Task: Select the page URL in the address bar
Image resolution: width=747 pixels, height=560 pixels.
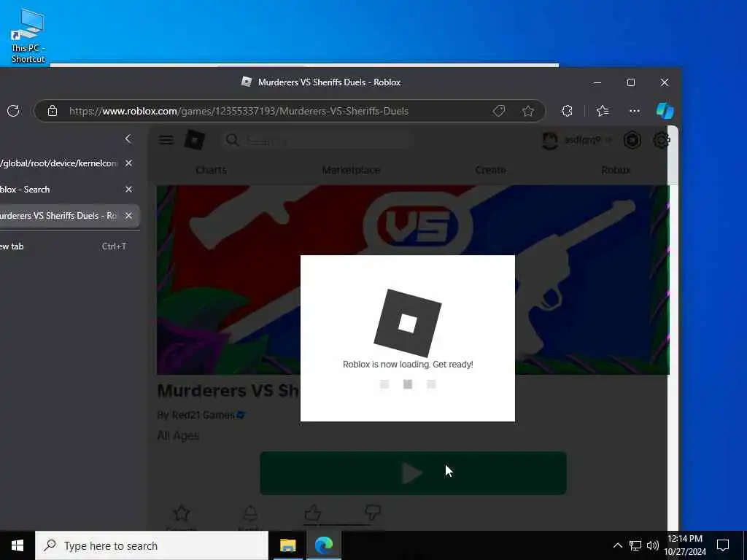Action: (x=239, y=111)
